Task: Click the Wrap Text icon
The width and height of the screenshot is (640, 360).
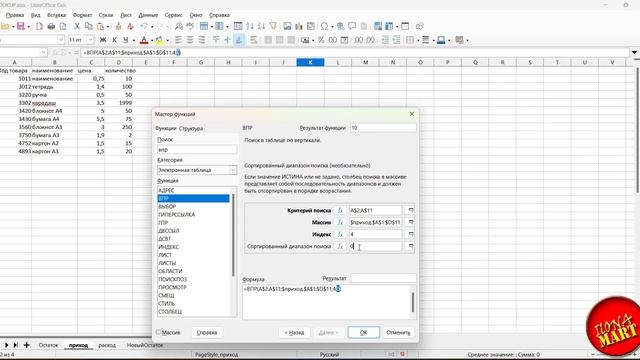Action: 253,40
